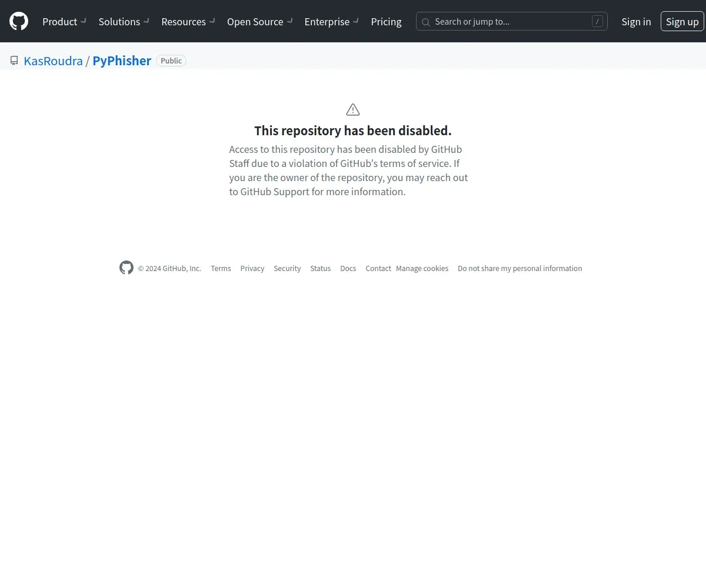Image resolution: width=706 pixels, height=588 pixels.
Task: Open the Status footer link
Action: [321, 268]
